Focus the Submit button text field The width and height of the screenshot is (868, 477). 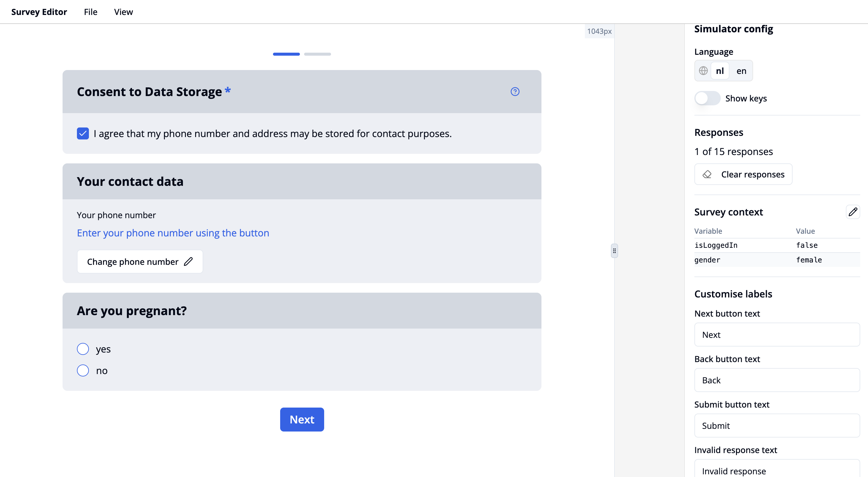point(777,426)
